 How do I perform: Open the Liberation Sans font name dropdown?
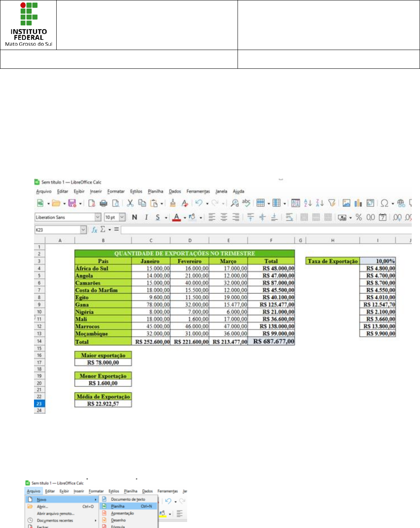[x=98, y=217]
